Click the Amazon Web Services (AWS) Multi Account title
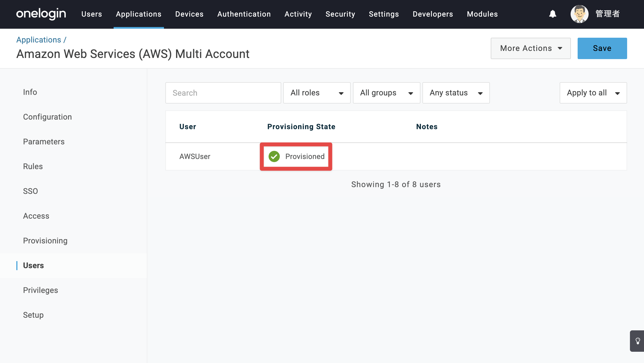644x363 pixels. [133, 54]
